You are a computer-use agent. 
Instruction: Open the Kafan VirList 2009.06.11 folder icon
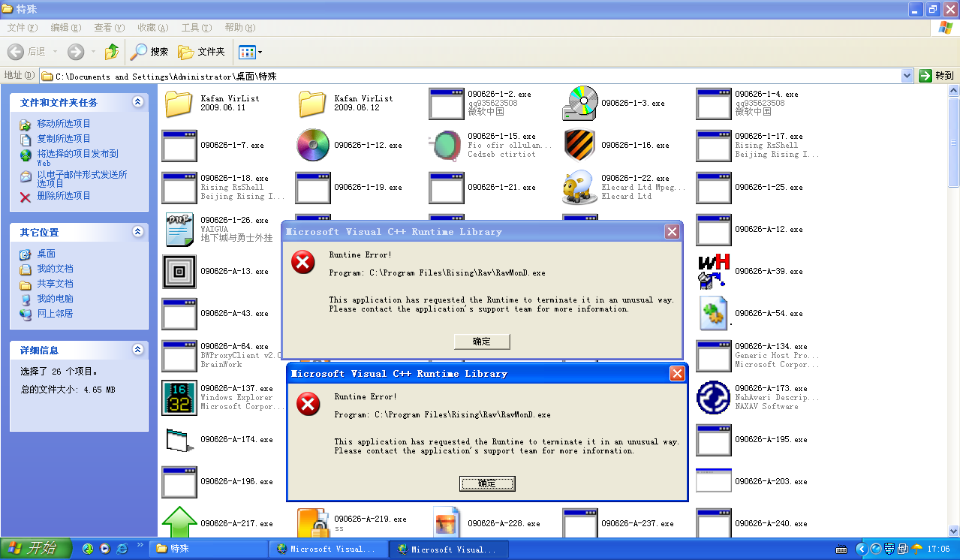[179, 104]
